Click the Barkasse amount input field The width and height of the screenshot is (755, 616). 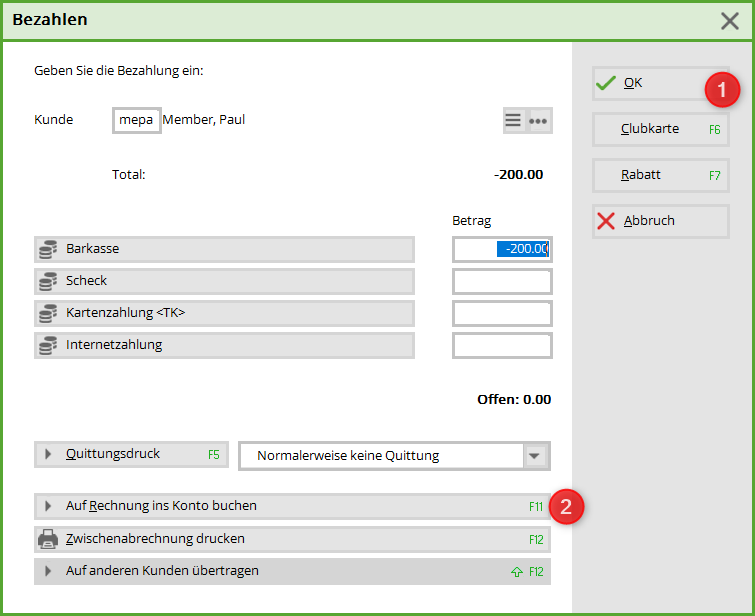point(501,249)
